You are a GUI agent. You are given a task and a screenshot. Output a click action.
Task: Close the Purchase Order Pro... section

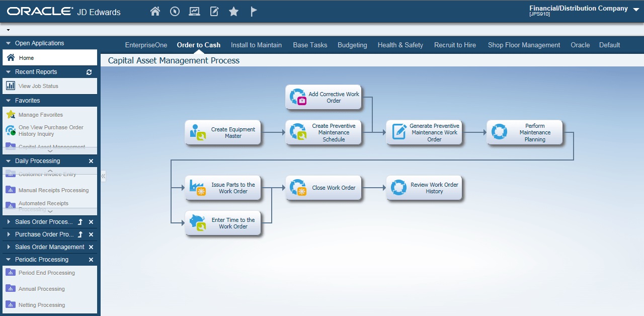click(x=91, y=234)
